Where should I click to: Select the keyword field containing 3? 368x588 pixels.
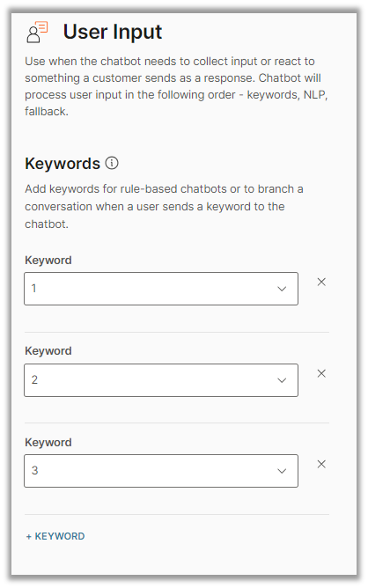point(161,471)
